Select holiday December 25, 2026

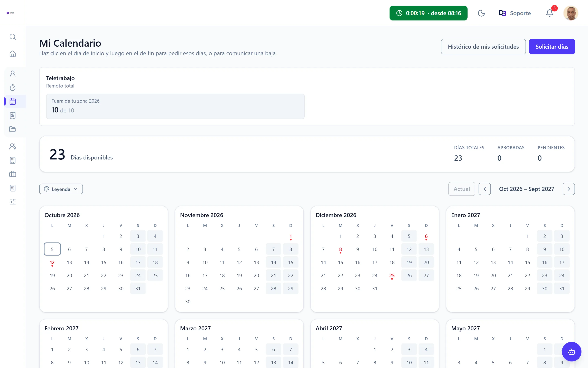pyautogui.click(x=392, y=276)
